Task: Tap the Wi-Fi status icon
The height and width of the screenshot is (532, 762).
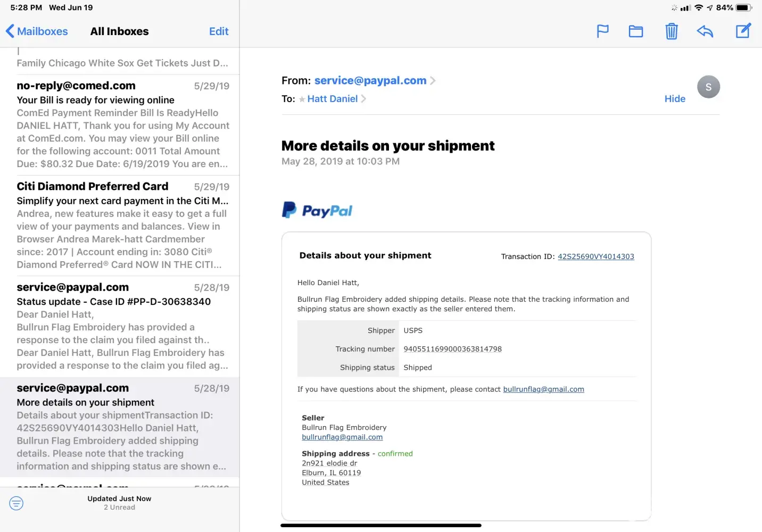Action: pos(699,7)
